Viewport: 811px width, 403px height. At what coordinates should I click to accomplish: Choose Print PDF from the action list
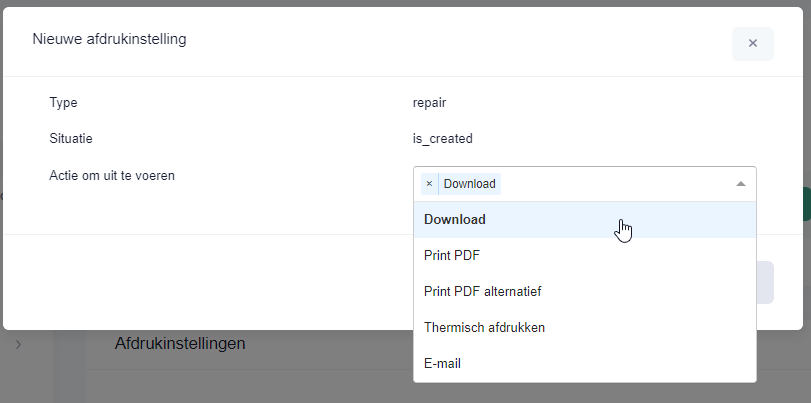(x=584, y=256)
